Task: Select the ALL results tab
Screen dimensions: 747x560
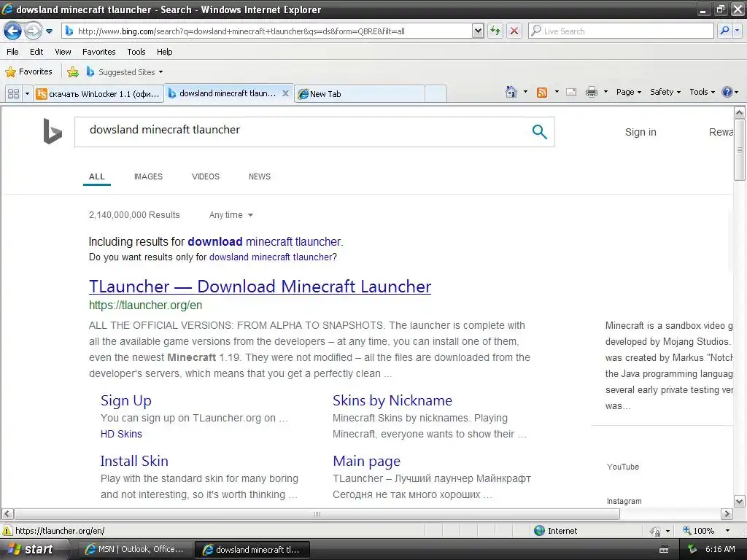Action: (97, 176)
